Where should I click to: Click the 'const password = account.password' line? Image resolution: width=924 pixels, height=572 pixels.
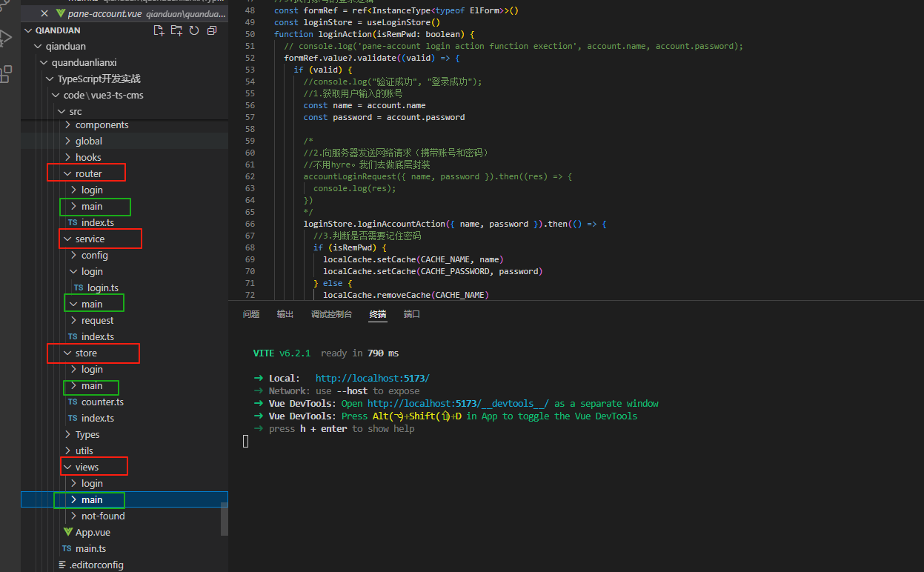click(384, 117)
